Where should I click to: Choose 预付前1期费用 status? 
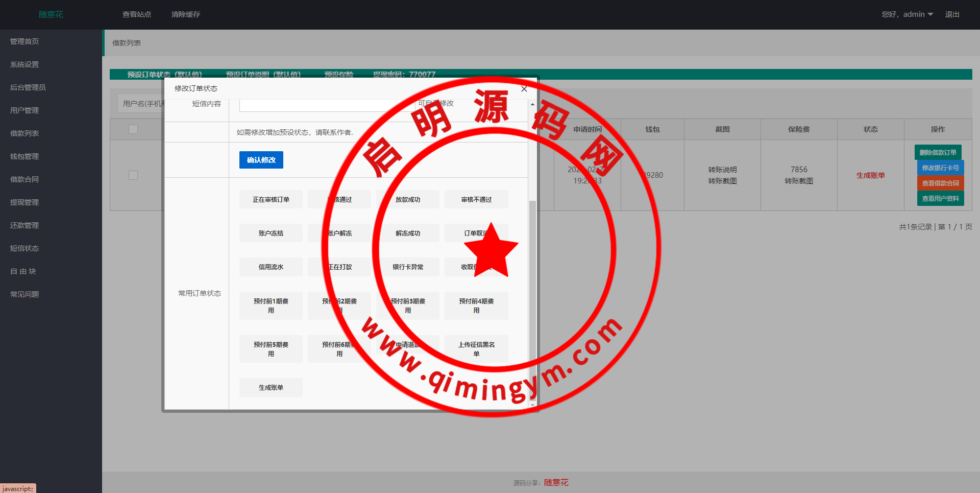point(271,306)
